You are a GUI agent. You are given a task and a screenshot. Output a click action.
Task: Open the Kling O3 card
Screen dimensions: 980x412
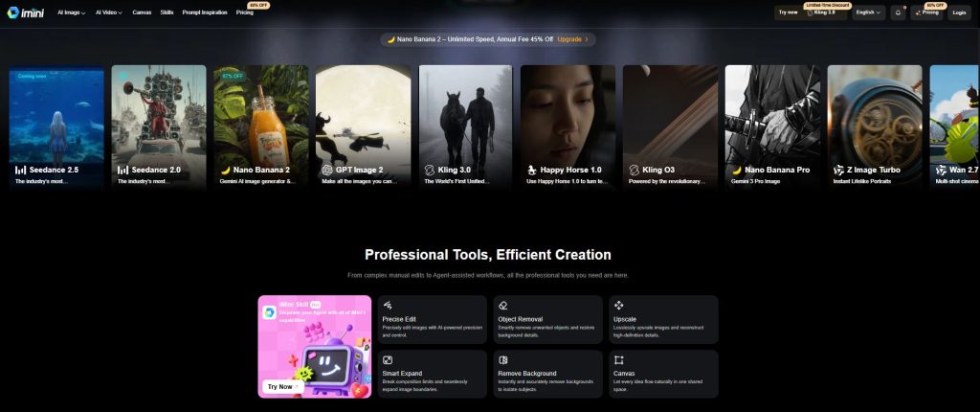[670, 127]
